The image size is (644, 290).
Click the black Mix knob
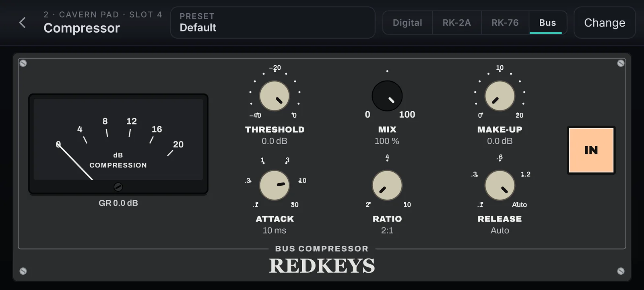click(x=387, y=96)
